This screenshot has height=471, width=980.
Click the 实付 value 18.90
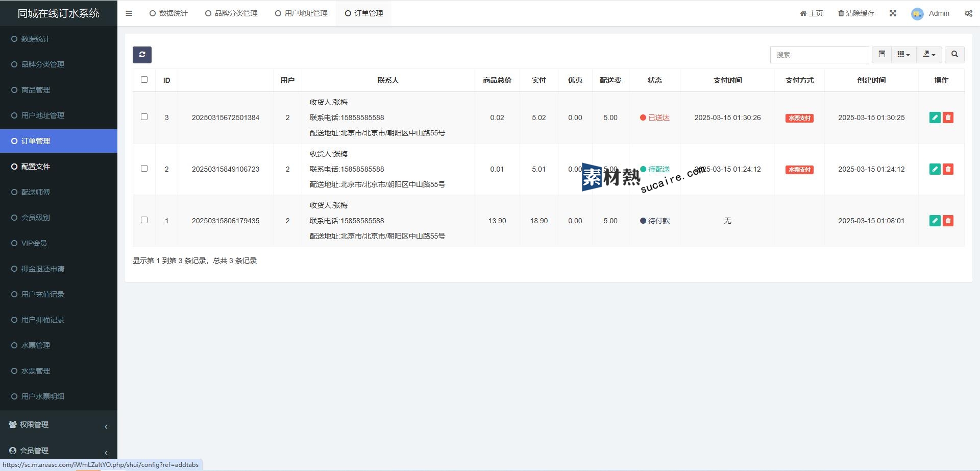538,221
